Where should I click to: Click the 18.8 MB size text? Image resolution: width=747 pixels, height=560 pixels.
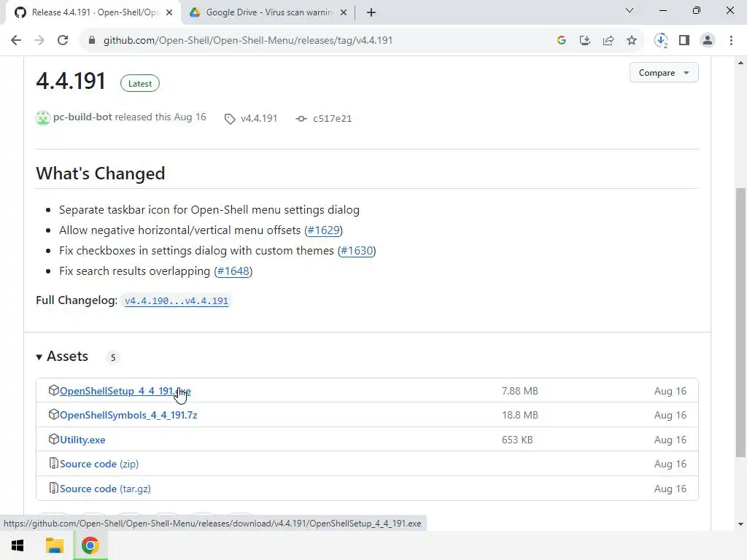[519, 415]
